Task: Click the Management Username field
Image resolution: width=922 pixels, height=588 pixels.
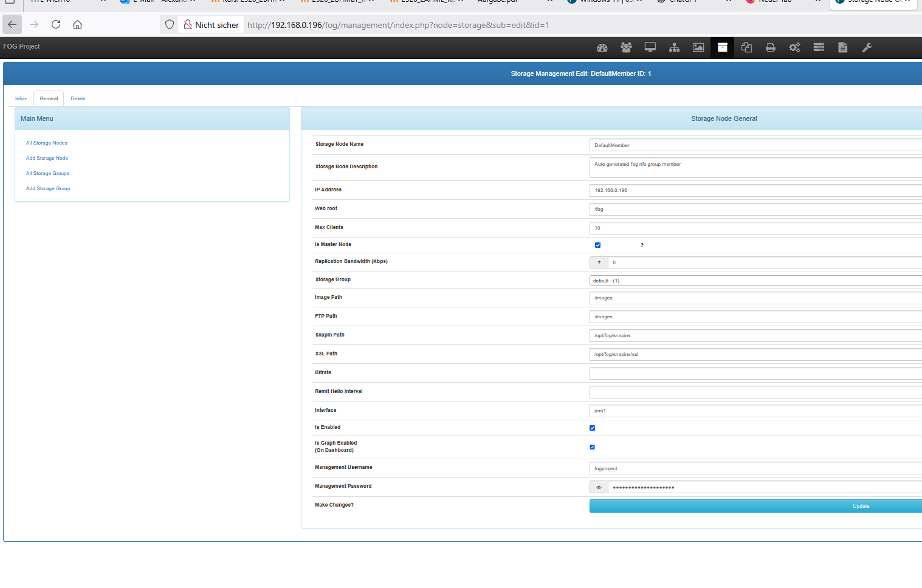Action: [x=755, y=468]
